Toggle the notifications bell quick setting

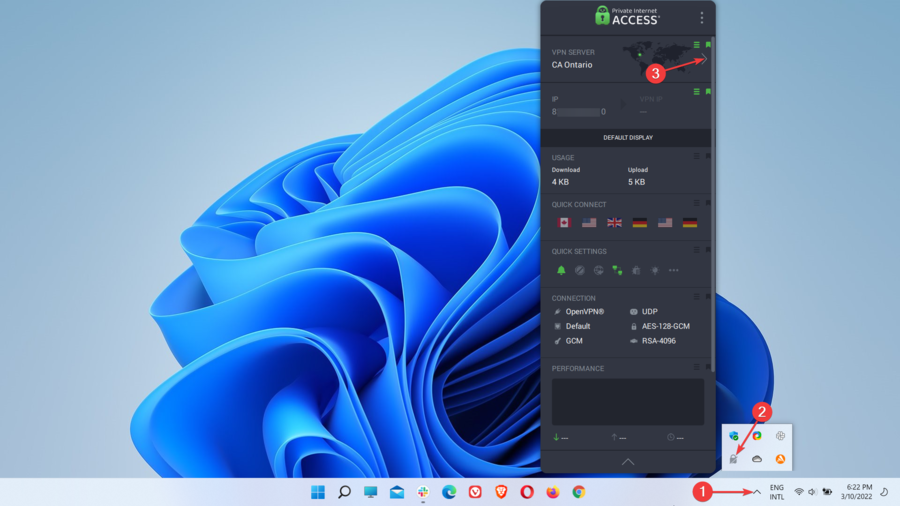561,270
